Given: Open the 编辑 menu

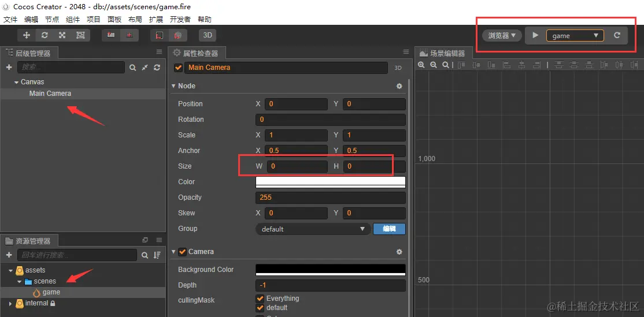Looking at the screenshot, I should click(x=31, y=19).
